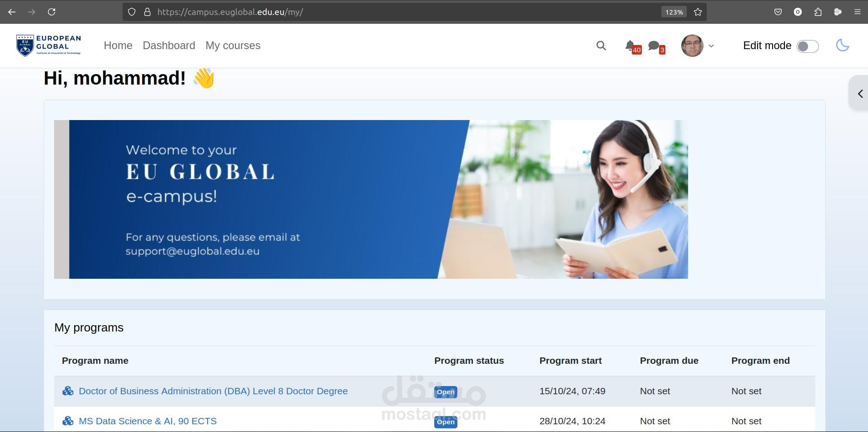This screenshot has width=868, height=432.
Task: Expand the user menu chevron
Action: pyautogui.click(x=711, y=45)
